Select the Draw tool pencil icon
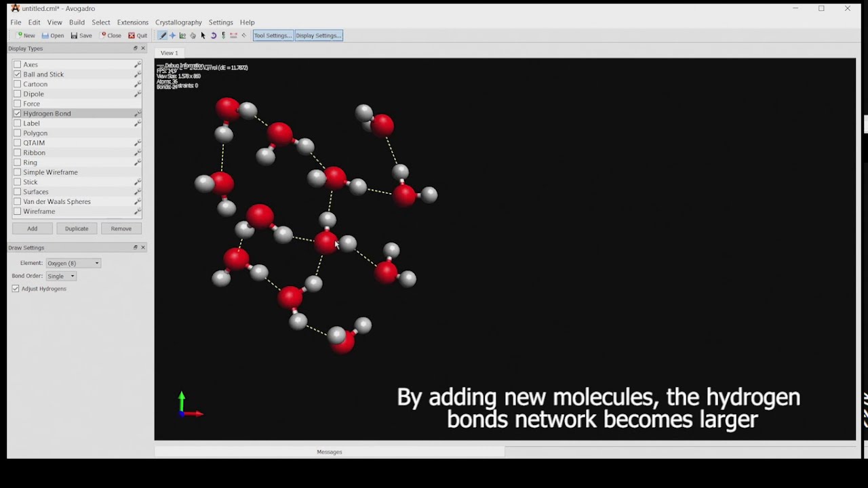868x488 pixels. coord(162,35)
